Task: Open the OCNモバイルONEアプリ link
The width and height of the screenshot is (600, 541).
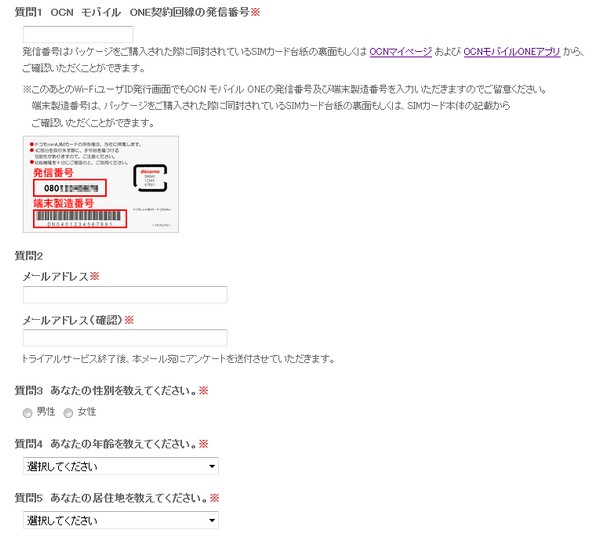Action: point(512,52)
